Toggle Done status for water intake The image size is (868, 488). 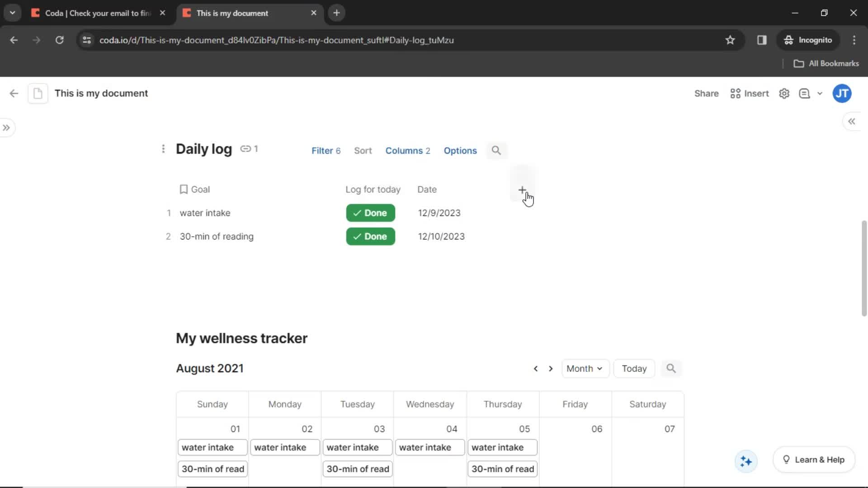point(370,213)
